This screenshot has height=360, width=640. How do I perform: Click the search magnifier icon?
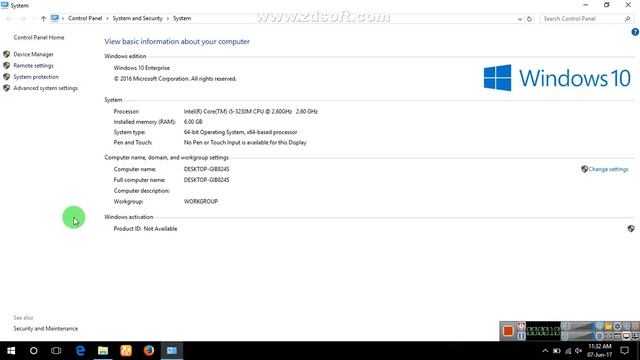[628, 19]
